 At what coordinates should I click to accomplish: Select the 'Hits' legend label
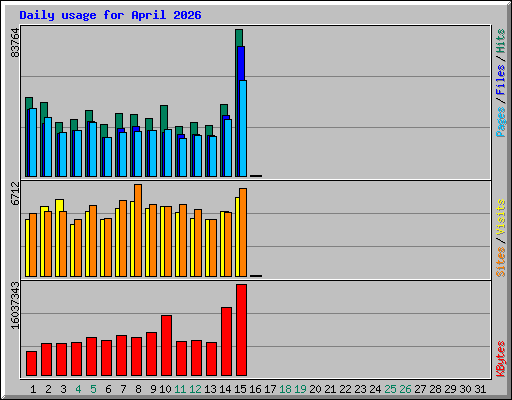pyautogui.click(x=501, y=41)
